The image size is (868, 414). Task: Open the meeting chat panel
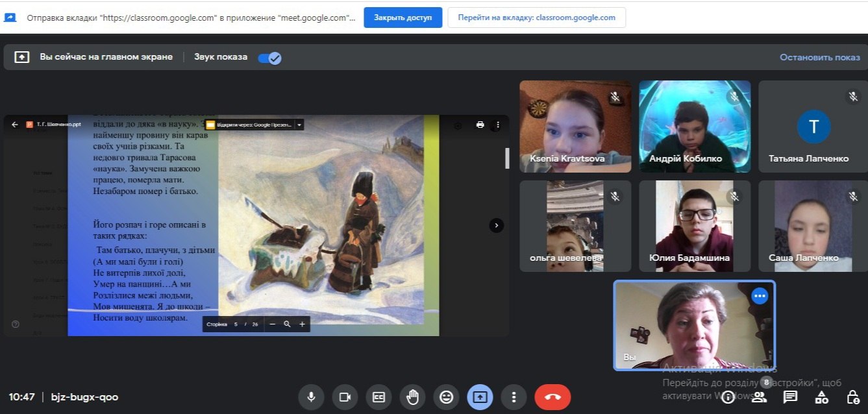[x=790, y=396]
